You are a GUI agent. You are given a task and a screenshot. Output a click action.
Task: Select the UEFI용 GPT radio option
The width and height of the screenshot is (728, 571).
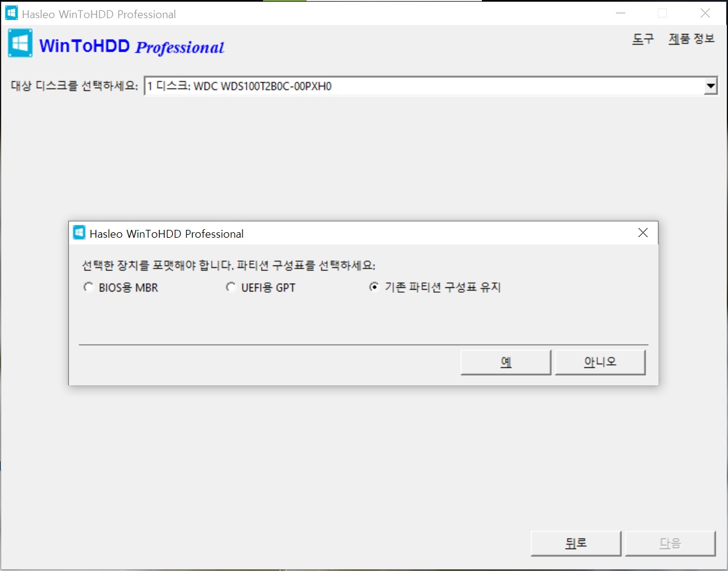(x=261, y=288)
